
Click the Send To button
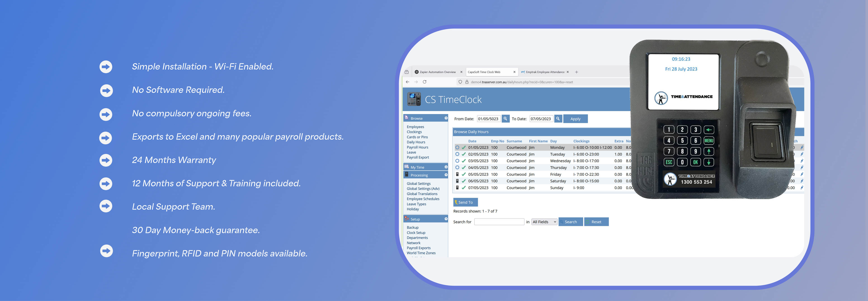465,202
